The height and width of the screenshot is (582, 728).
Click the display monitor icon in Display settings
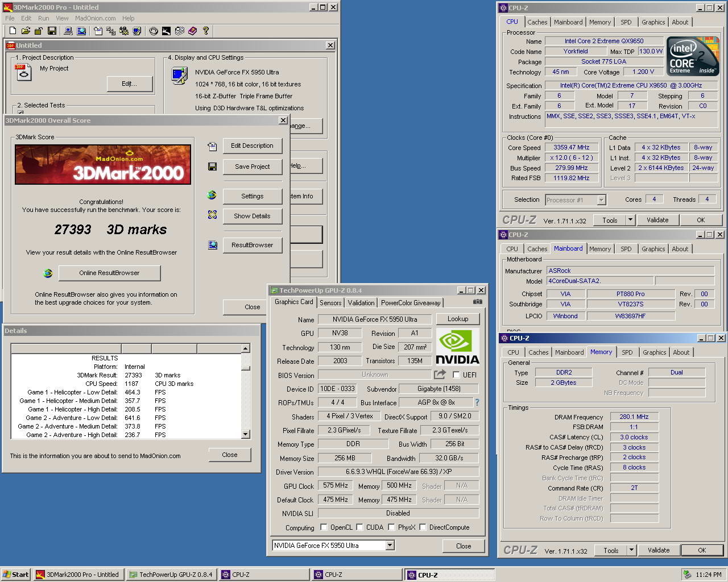(x=180, y=75)
